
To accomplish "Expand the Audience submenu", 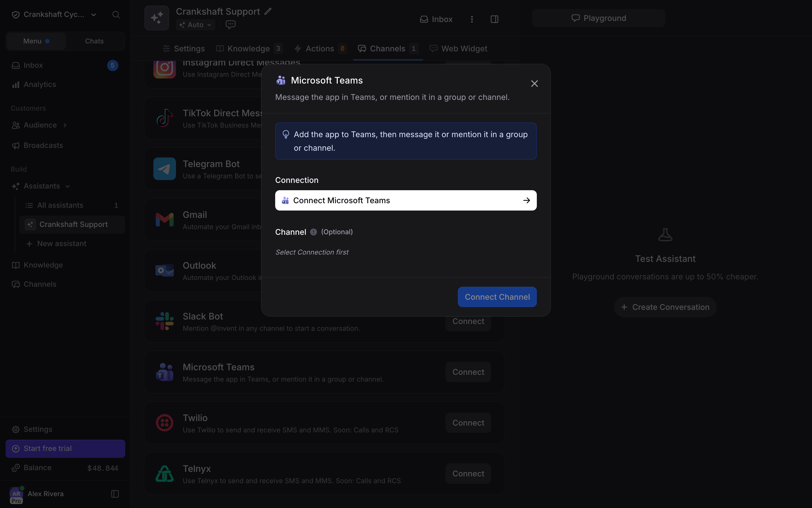I will (x=65, y=125).
